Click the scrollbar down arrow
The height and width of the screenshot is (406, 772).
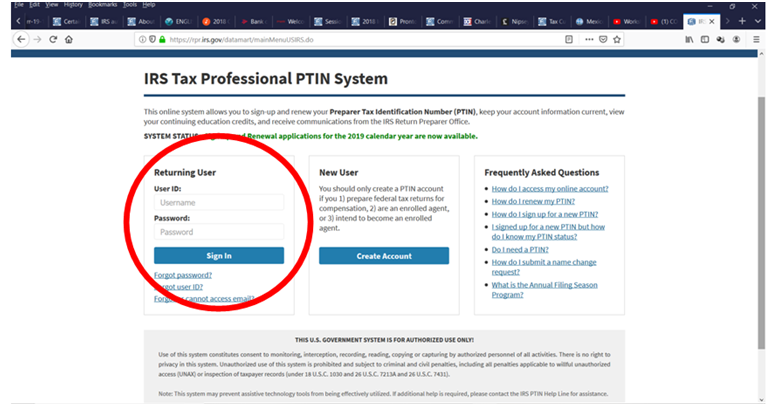click(x=761, y=400)
